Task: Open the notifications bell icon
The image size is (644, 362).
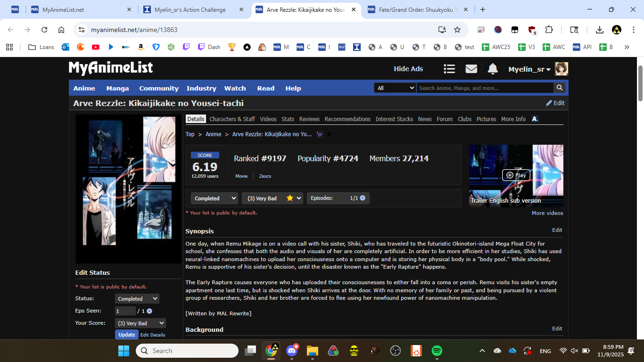Action: tap(493, 69)
